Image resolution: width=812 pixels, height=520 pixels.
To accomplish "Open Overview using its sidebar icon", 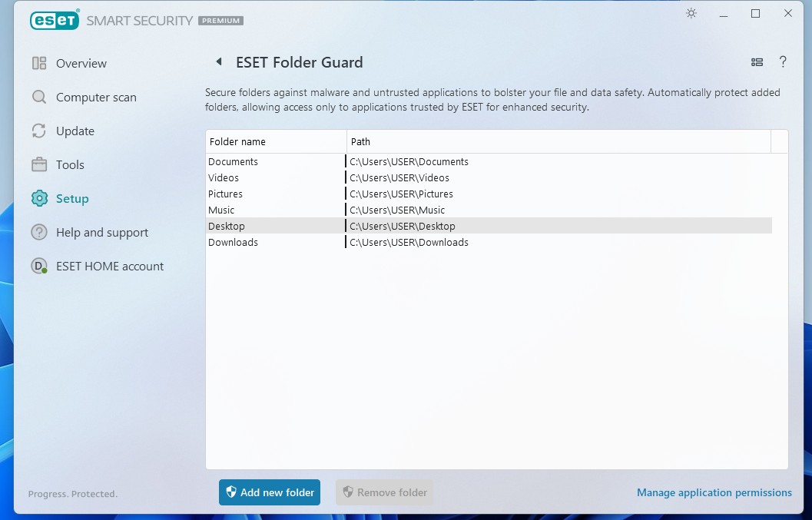I will click(39, 63).
